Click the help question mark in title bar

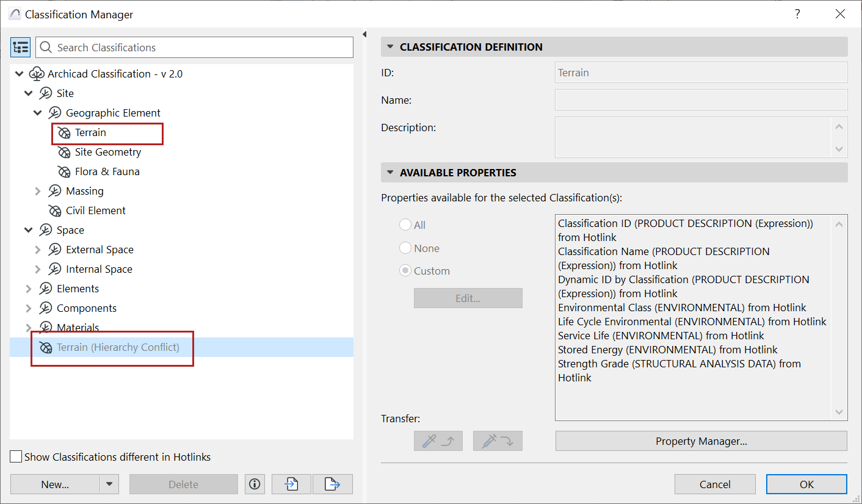click(x=797, y=14)
